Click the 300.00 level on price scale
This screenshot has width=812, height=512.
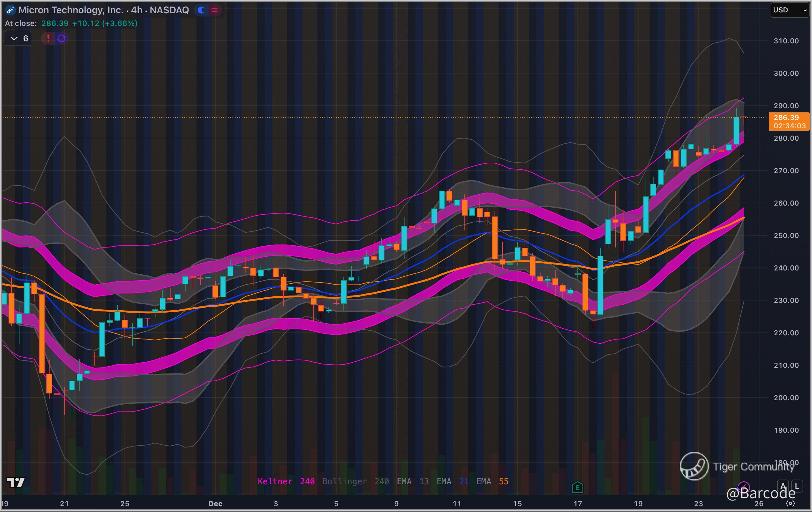[x=786, y=73]
